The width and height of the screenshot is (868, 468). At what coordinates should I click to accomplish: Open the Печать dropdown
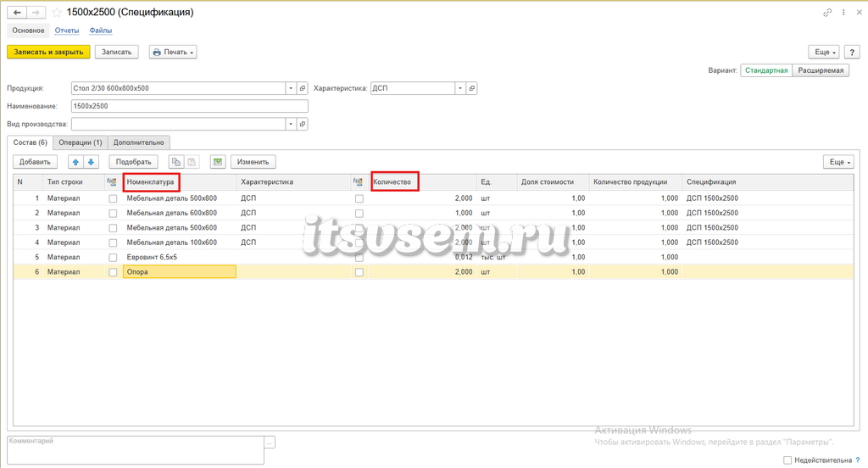(173, 52)
